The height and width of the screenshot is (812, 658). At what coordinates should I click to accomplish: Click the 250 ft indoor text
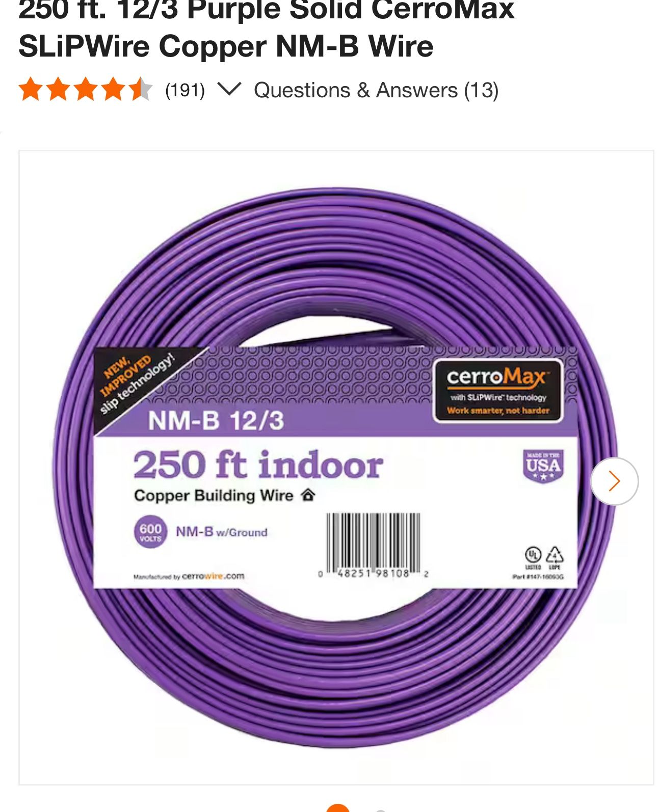click(x=258, y=465)
